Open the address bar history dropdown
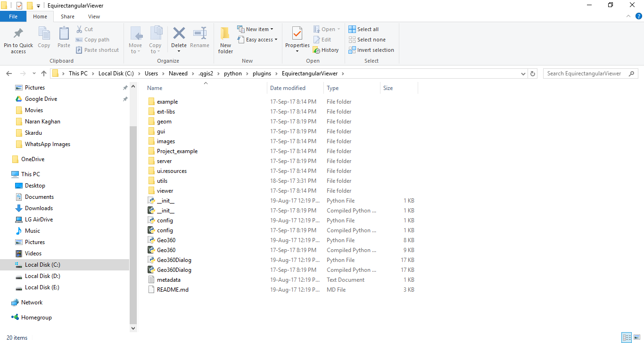This screenshot has width=644, height=343. click(x=523, y=73)
